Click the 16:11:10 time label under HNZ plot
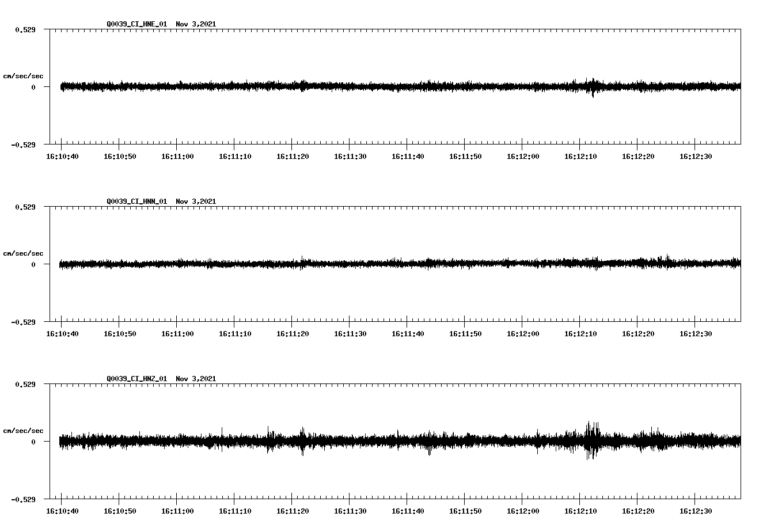The height and width of the screenshot is (532, 782). pos(235,511)
